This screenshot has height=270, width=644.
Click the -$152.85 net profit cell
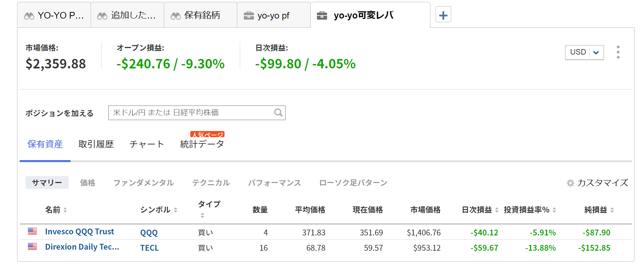click(594, 248)
